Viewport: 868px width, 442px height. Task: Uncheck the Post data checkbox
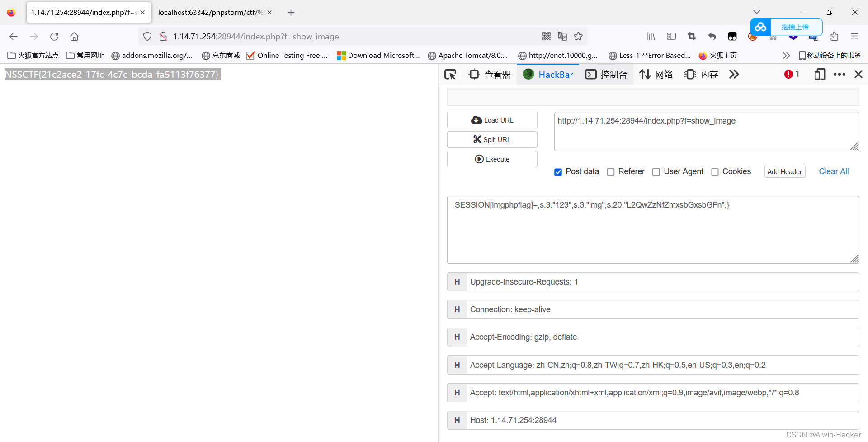coord(558,172)
